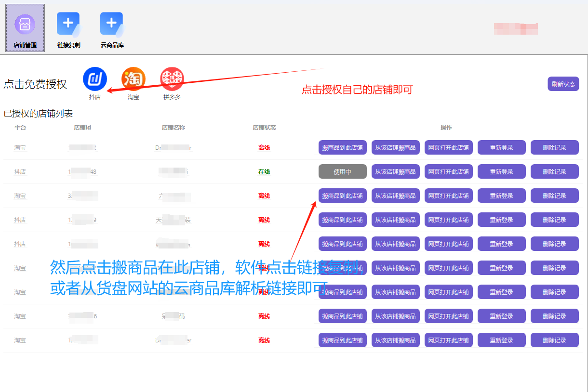Click 重新登录 on the online 抖店 row

tap(502, 171)
